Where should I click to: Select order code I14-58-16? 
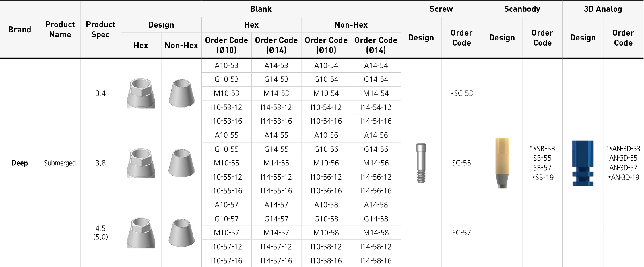tap(376, 261)
